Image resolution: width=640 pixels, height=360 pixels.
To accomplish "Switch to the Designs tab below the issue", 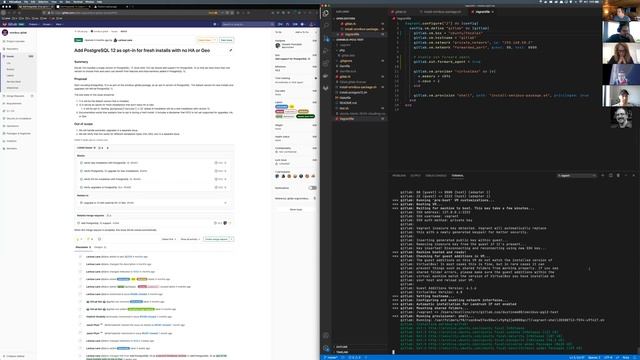I will (100, 247).
